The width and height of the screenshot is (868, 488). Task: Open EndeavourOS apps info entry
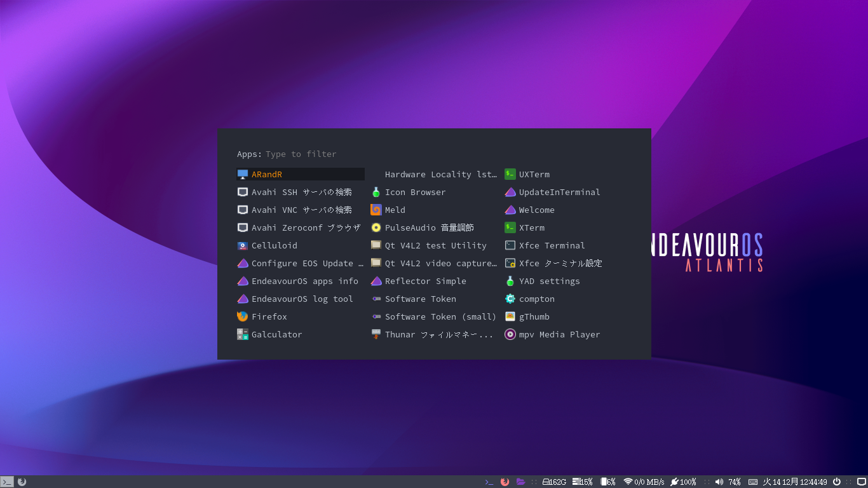click(x=301, y=281)
